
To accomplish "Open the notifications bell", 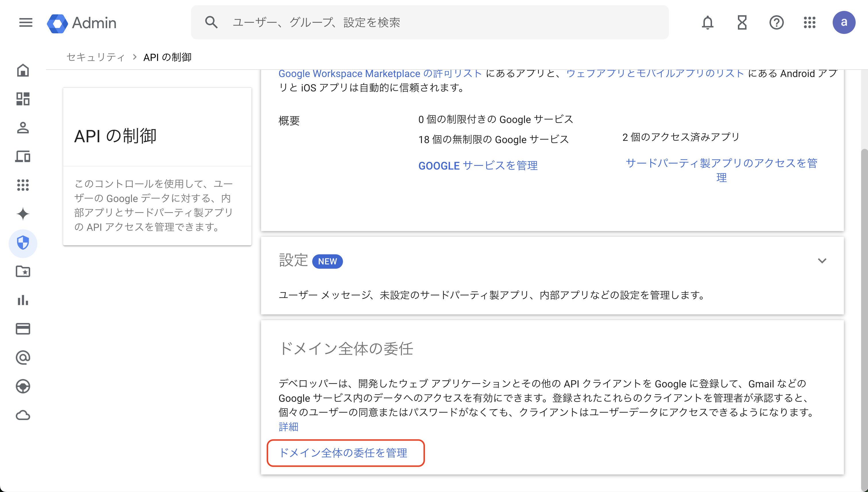I will click(707, 23).
